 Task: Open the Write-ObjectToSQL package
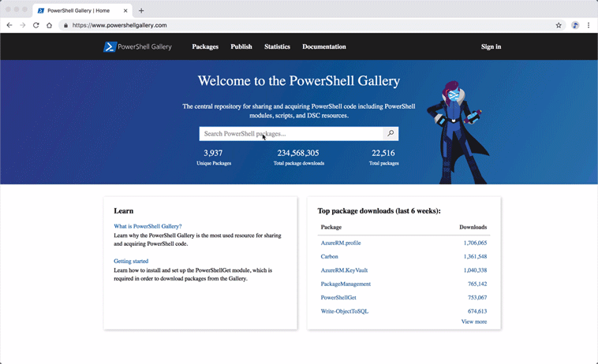345,311
